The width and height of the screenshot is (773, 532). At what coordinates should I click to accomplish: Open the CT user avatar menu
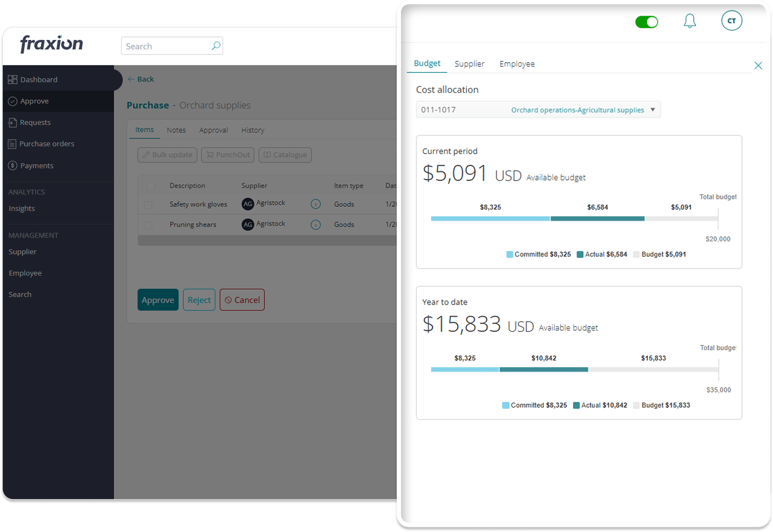(x=731, y=21)
